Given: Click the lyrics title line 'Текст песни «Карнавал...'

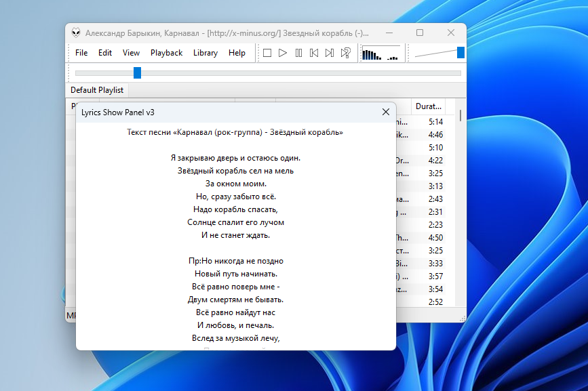Looking at the screenshot, I should click(235, 132).
